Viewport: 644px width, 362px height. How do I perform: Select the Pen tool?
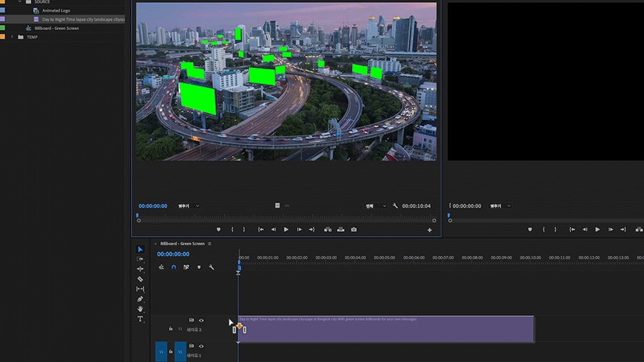click(140, 299)
